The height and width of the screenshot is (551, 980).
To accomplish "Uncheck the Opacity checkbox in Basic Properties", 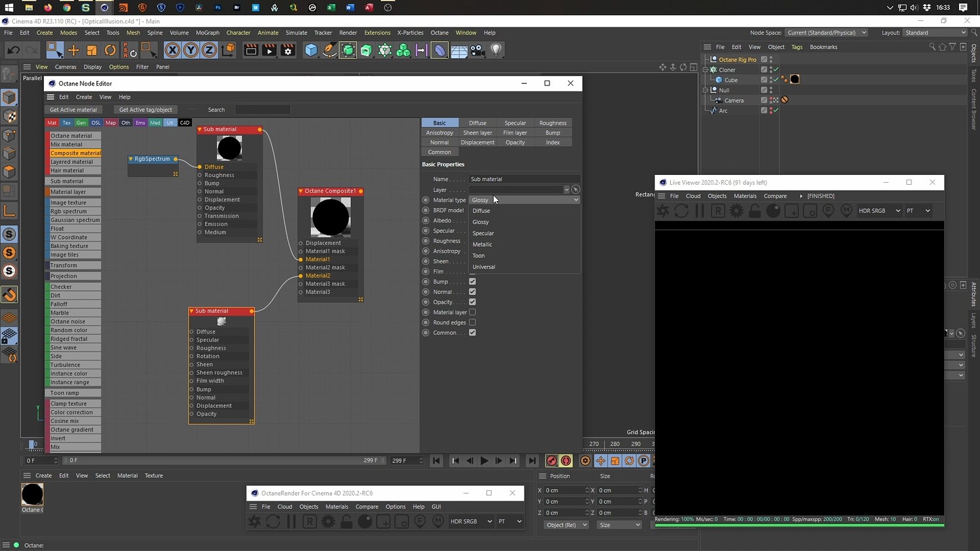I will [472, 302].
